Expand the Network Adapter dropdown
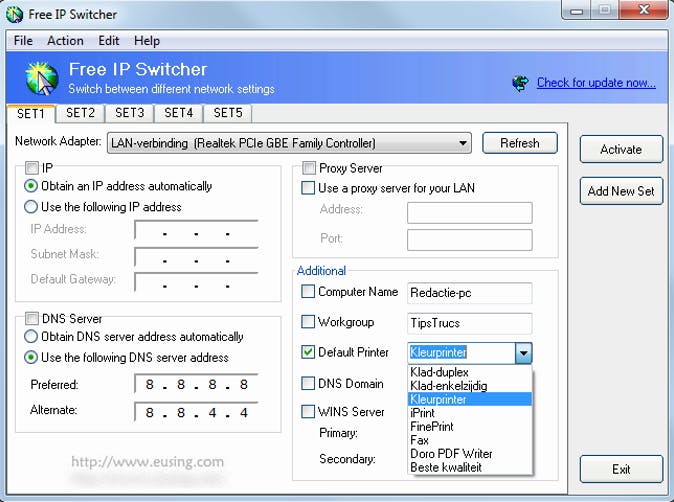 [463, 143]
